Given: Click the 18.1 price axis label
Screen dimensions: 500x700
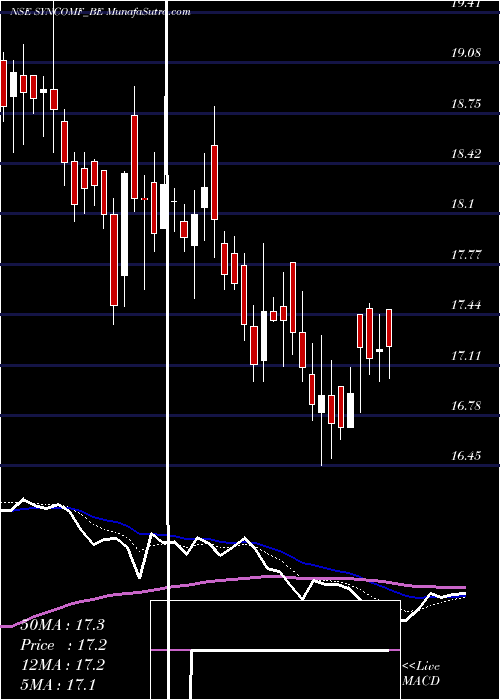Looking at the screenshot, I should (x=463, y=204).
